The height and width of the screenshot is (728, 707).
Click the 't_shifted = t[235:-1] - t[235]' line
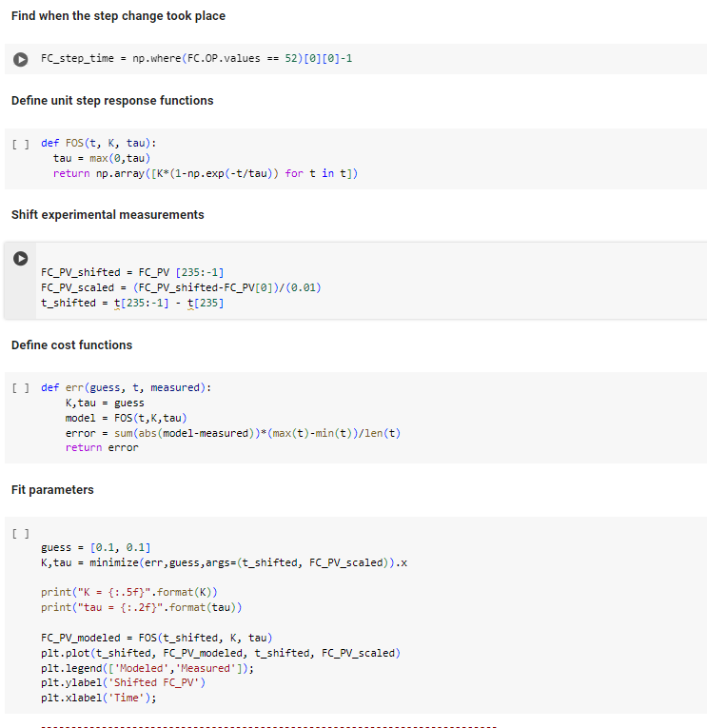tap(132, 304)
